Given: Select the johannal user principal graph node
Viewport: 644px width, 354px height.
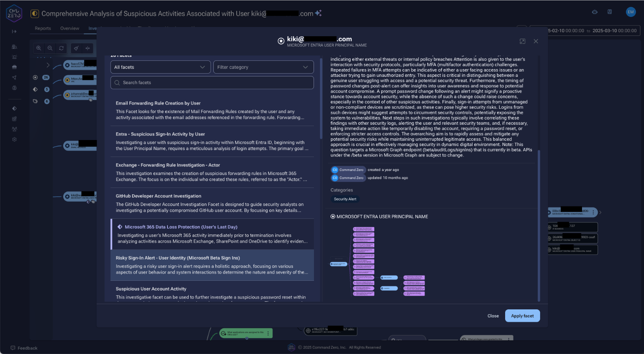Looking at the screenshot, I should point(80,95).
